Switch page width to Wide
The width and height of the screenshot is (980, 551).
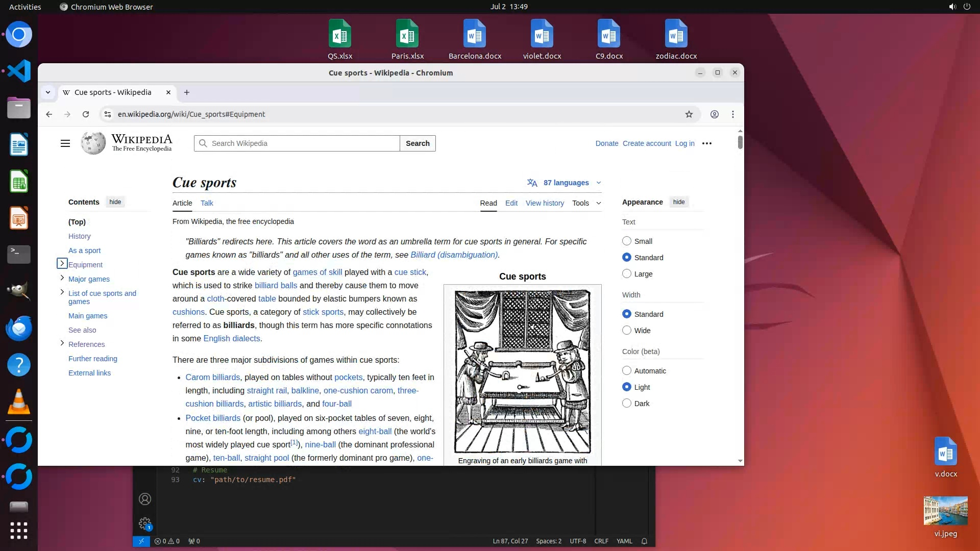click(627, 331)
